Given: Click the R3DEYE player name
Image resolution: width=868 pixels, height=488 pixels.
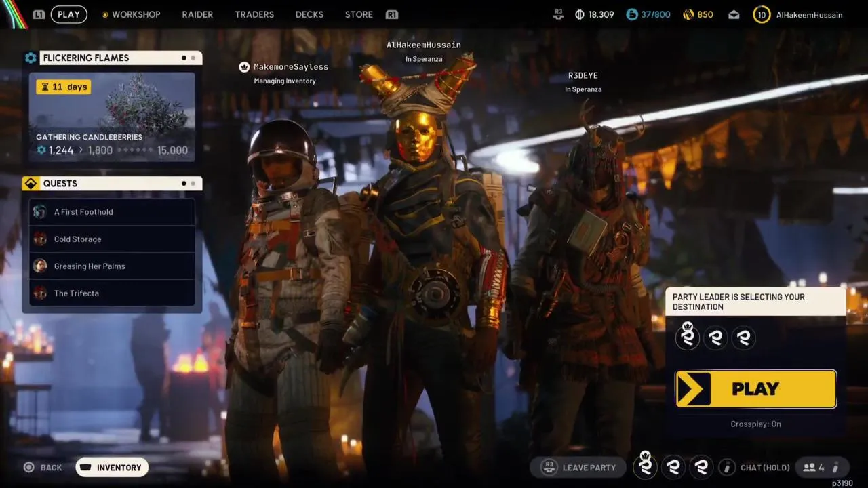Looking at the screenshot, I should (583, 75).
